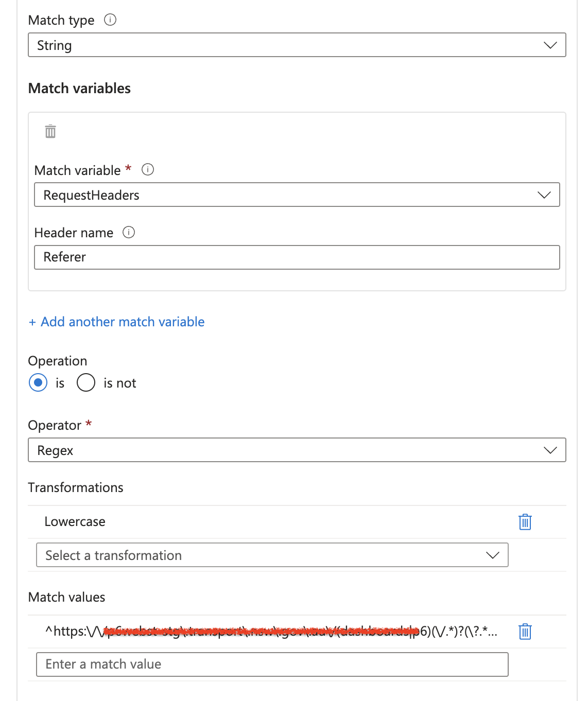This screenshot has height=701, width=588.
Task: Click the existing https regex match value
Action: tap(271, 632)
